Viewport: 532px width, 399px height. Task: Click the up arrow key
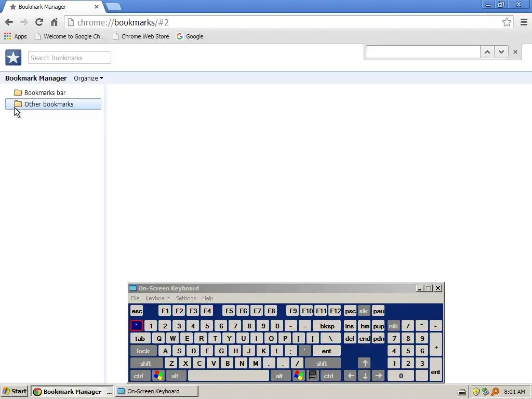coord(365,363)
